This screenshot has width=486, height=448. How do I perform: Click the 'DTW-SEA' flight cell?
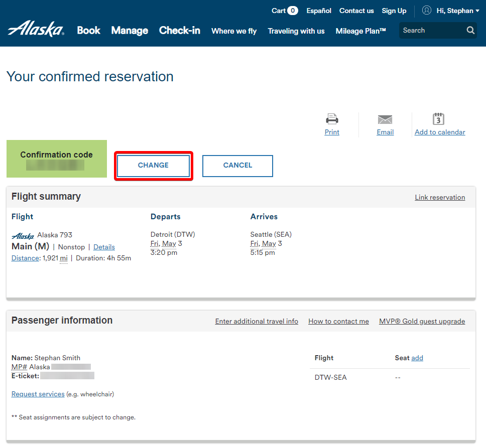(331, 377)
